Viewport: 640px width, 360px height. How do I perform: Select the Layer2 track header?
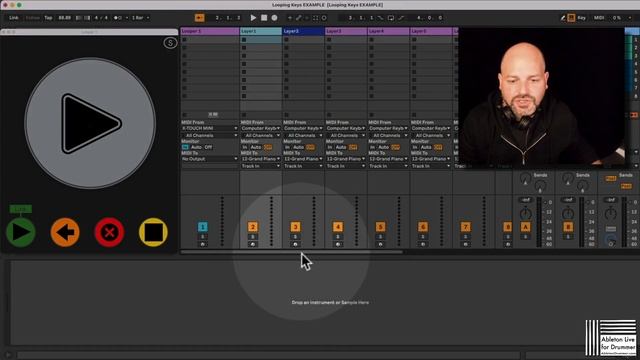(303, 31)
